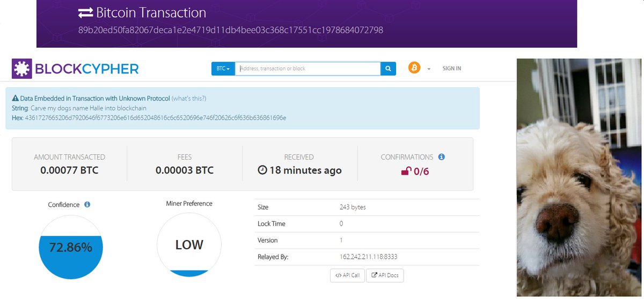
Task: Click the warning triangle in data banner
Action: click(15, 99)
